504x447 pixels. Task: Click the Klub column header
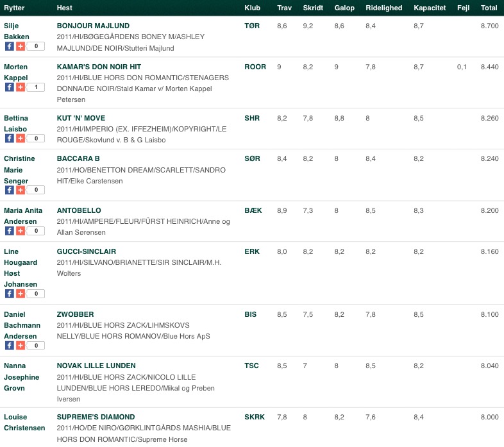point(253,8)
